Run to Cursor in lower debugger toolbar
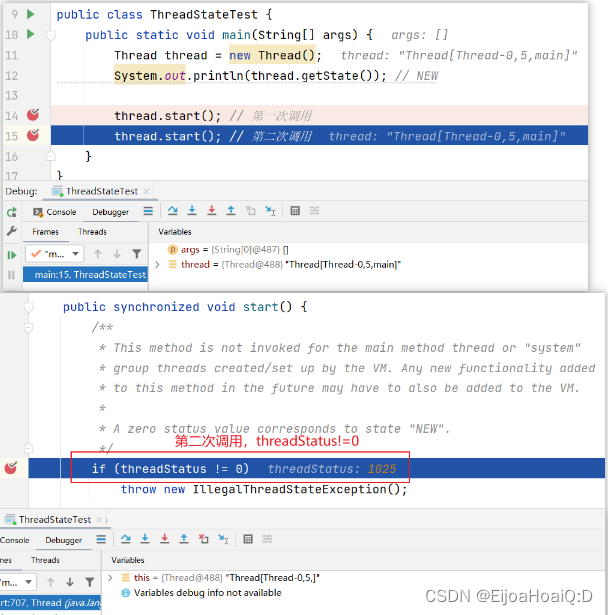This screenshot has height=615, width=608. point(223,539)
